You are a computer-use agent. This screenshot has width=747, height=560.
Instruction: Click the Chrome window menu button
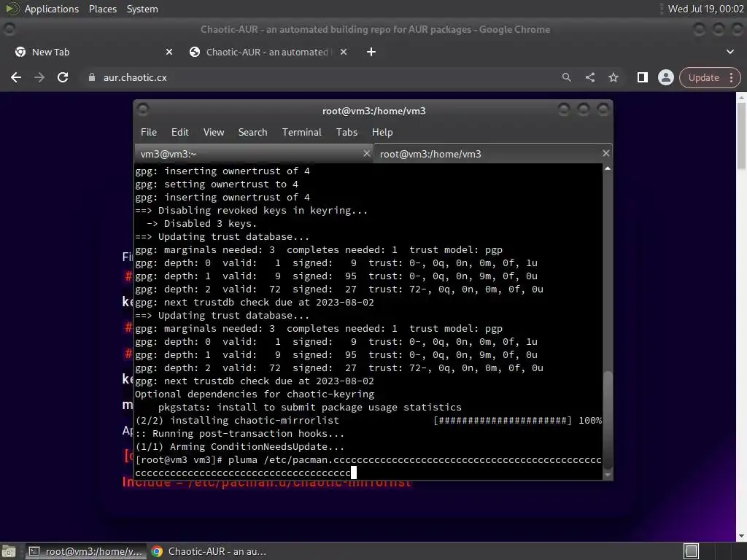pyautogui.click(x=9, y=29)
